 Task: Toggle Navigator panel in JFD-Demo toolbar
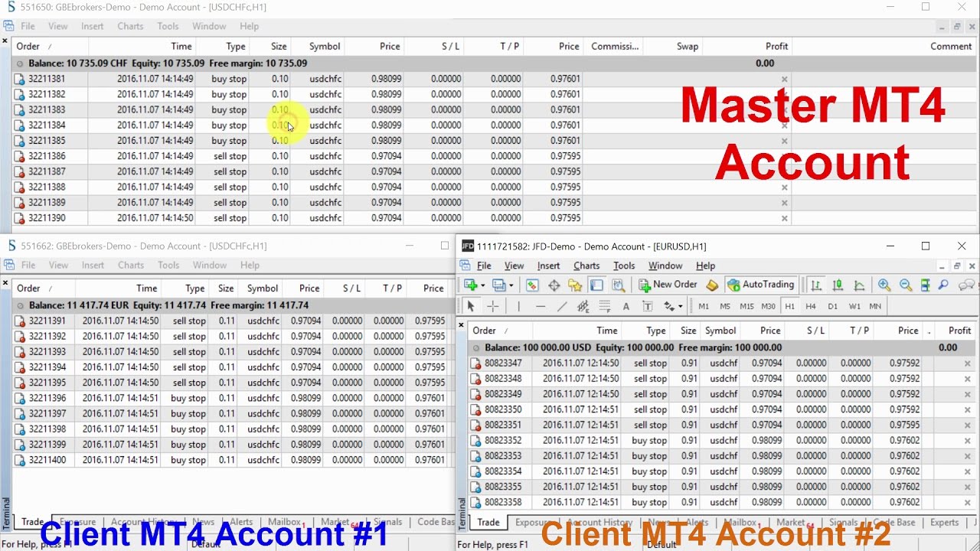click(x=575, y=285)
